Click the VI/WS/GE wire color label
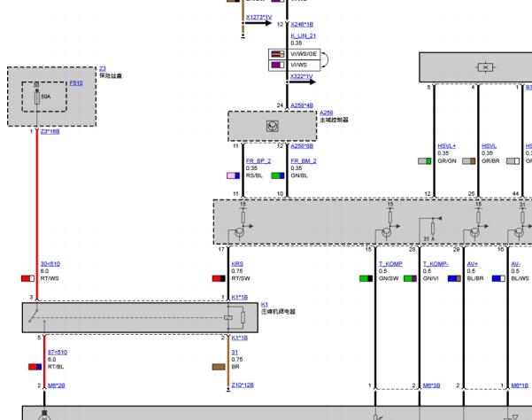The image size is (532, 420). pyautogui.click(x=304, y=54)
